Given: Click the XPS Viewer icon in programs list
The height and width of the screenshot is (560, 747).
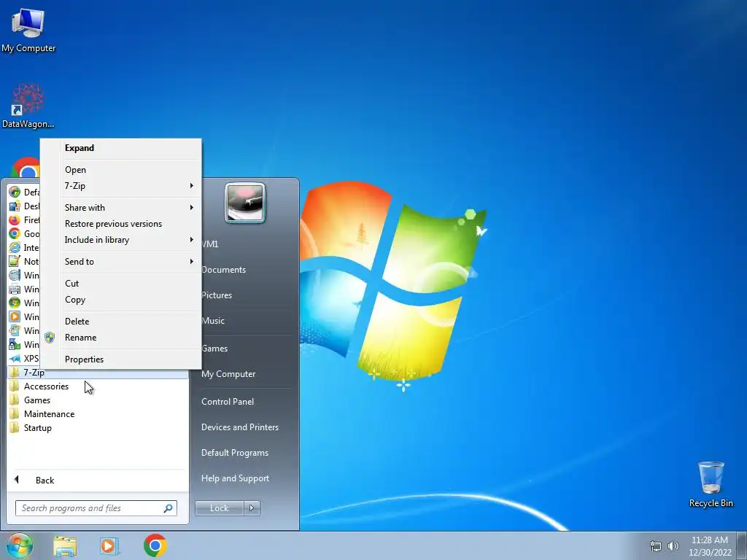Looking at the screenshot, I should [15, 358].
